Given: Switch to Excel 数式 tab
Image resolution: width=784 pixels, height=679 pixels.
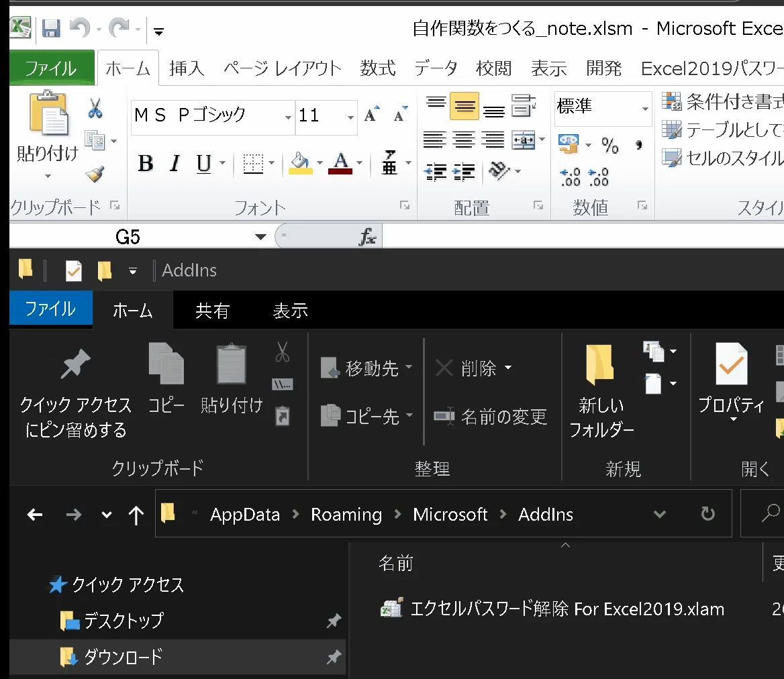Looking at the screenshot, I should [x=378, y=68].
